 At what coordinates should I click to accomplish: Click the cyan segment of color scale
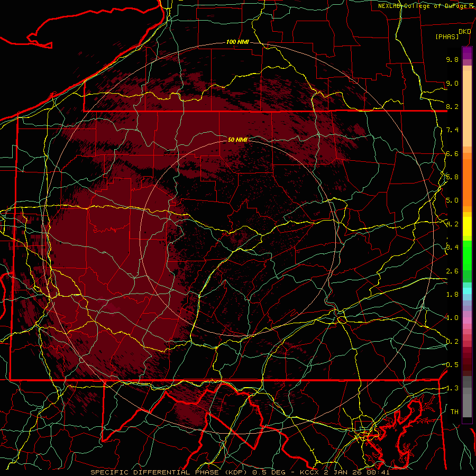coord(467,290)
